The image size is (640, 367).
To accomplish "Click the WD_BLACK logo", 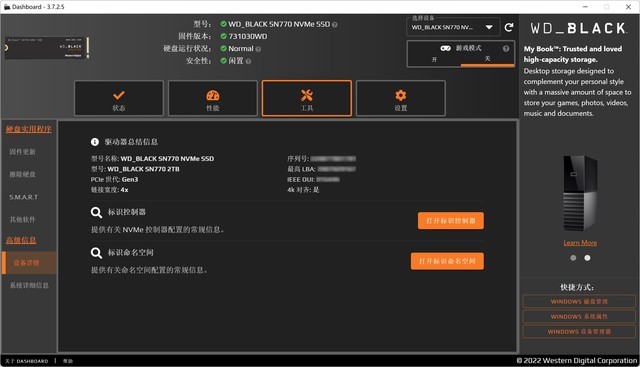I will [578, 28].
